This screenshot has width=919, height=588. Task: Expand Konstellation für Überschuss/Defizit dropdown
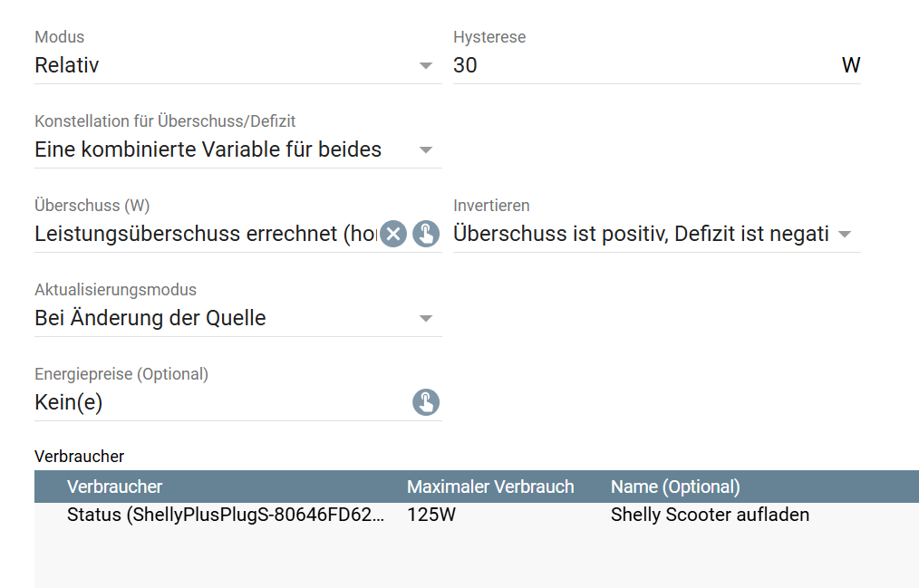426,149
